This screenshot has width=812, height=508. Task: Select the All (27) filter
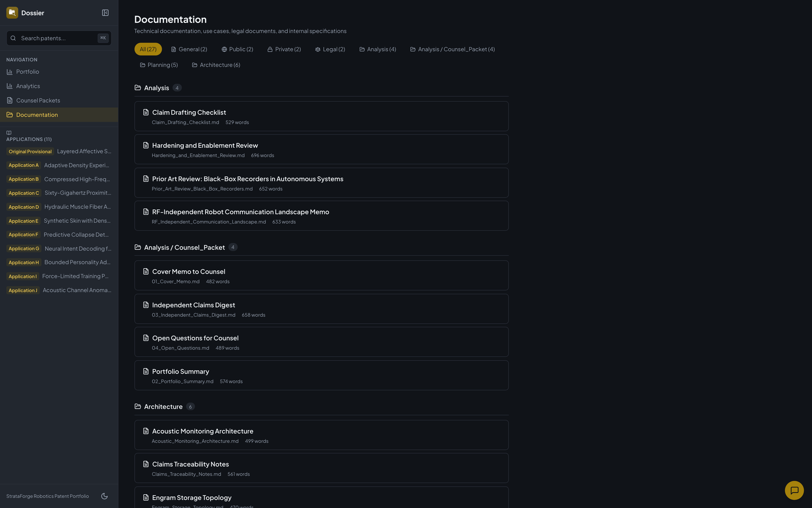pyautogui.click(x=148, y=49)
